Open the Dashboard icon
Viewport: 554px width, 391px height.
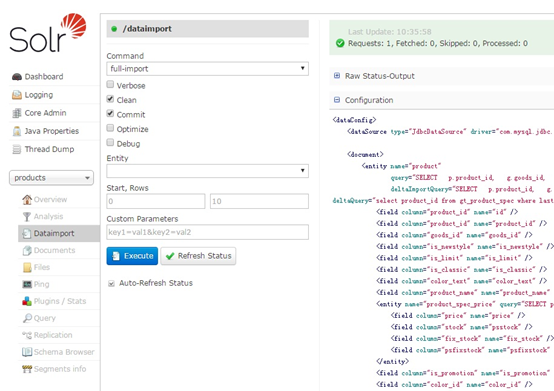click(17, 77)
